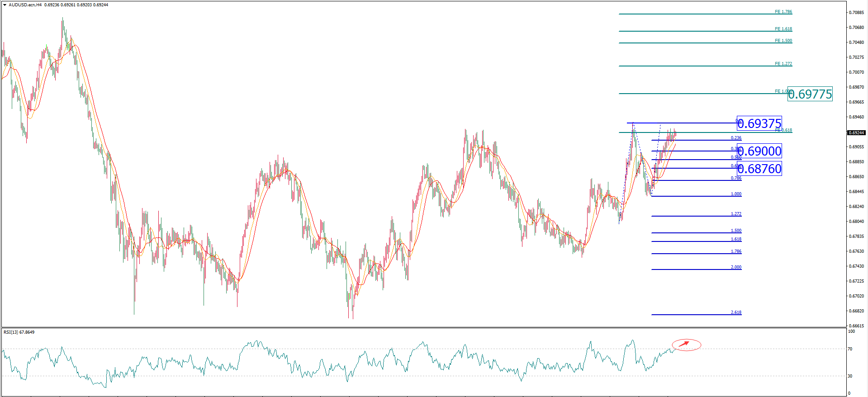Click the current price tag 0.69244

click(856, 133)
